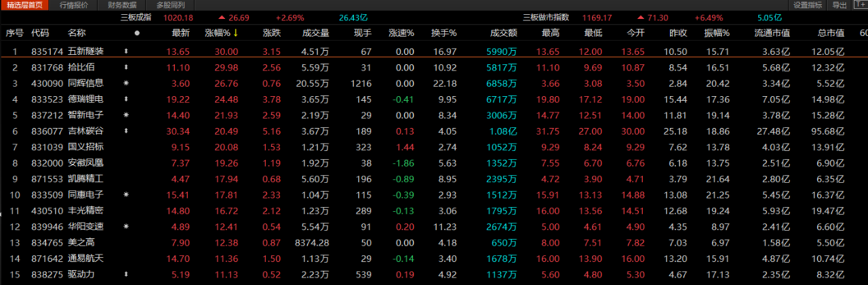Click the star marker beside 智新电子

[125, 114]
